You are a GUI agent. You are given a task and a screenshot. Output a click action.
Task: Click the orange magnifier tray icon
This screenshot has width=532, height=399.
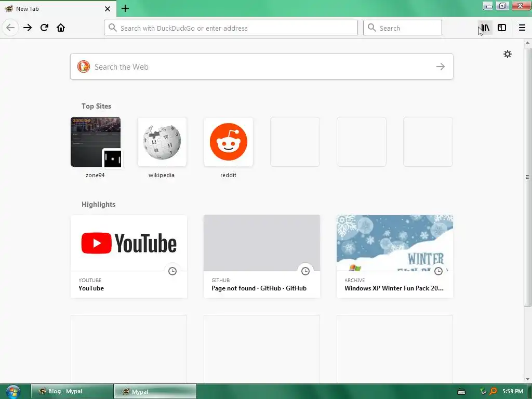pyautogui.click(x=494, y=391)
